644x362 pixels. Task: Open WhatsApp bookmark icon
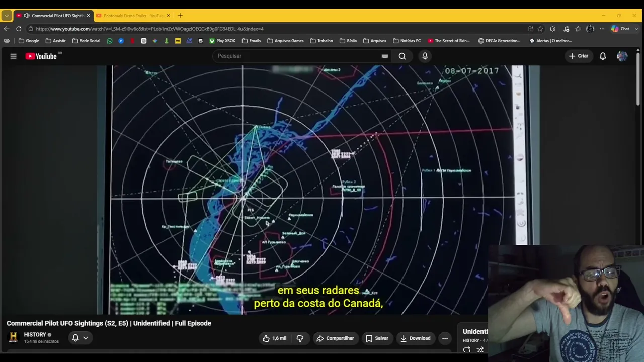[110, 41]
